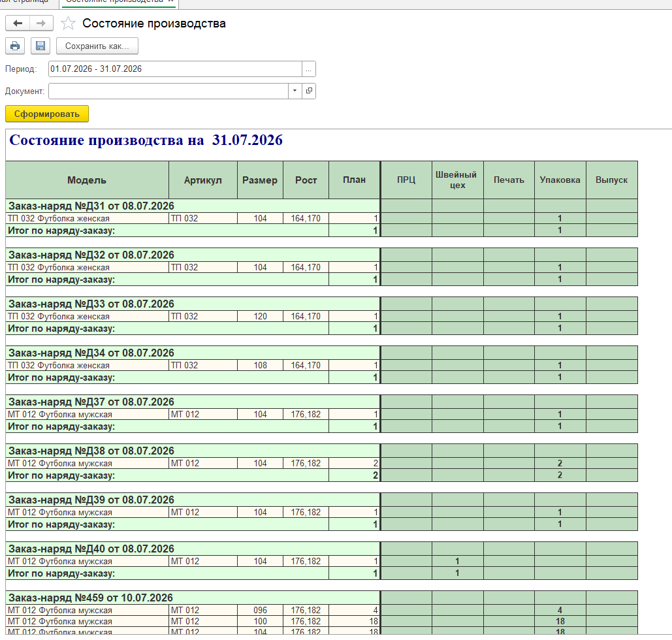Open document form with the open icon
The height and width of the screenshot is (640, 672).
point(309,91)
